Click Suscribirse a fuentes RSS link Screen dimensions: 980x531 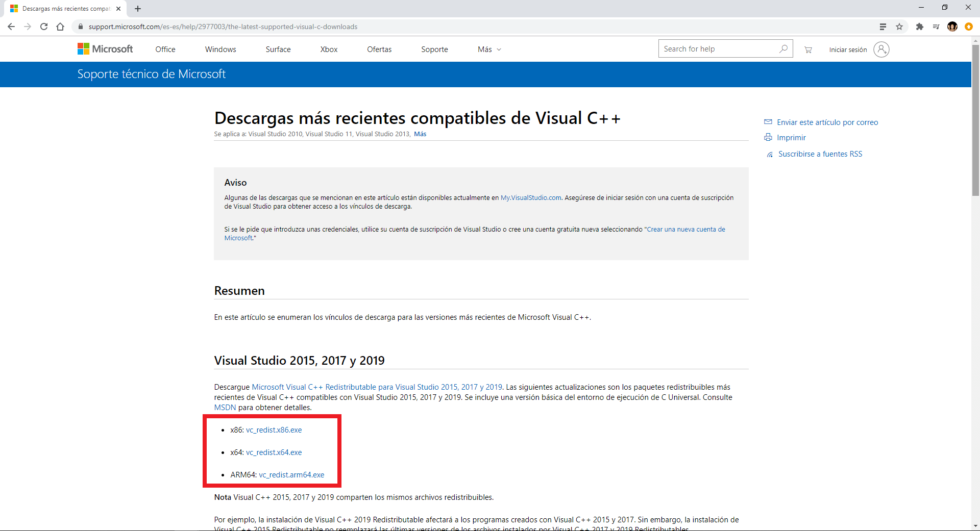[x=820, y=154]
